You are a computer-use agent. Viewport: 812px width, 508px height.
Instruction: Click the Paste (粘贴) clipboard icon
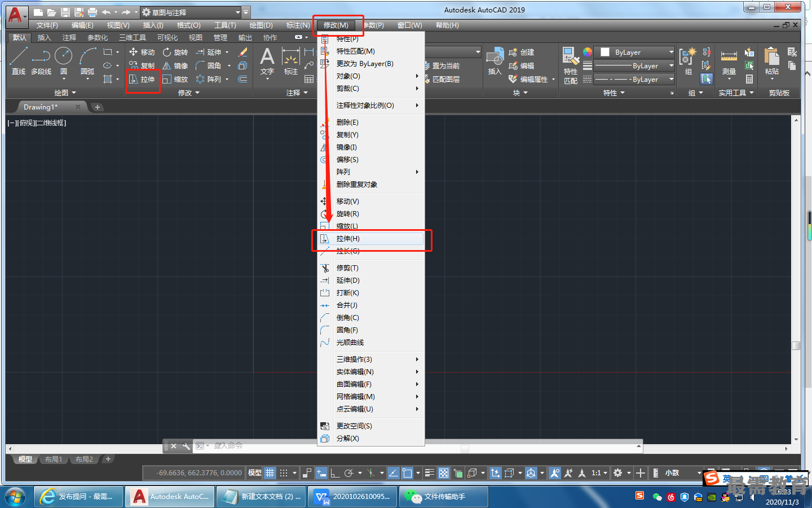point(771,61)
